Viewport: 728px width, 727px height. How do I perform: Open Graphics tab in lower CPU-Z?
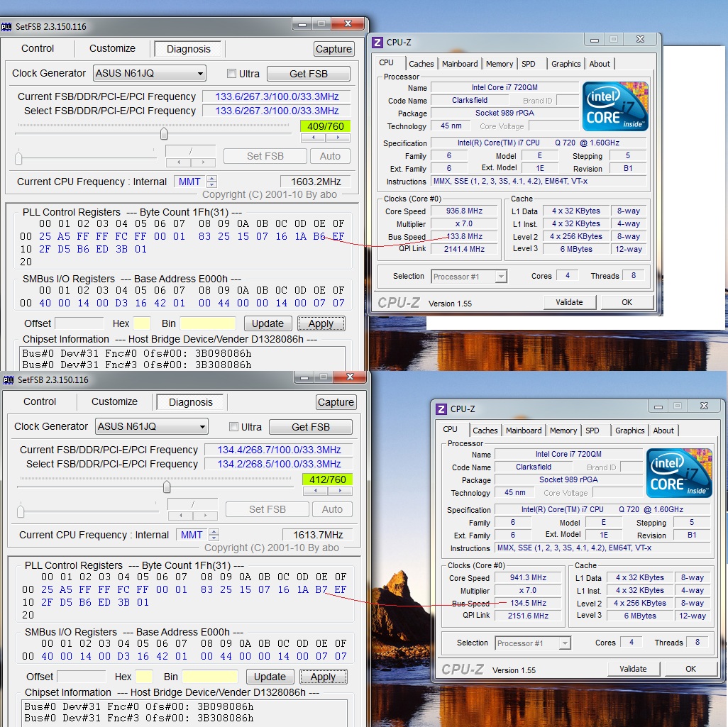tap(630, 431)
